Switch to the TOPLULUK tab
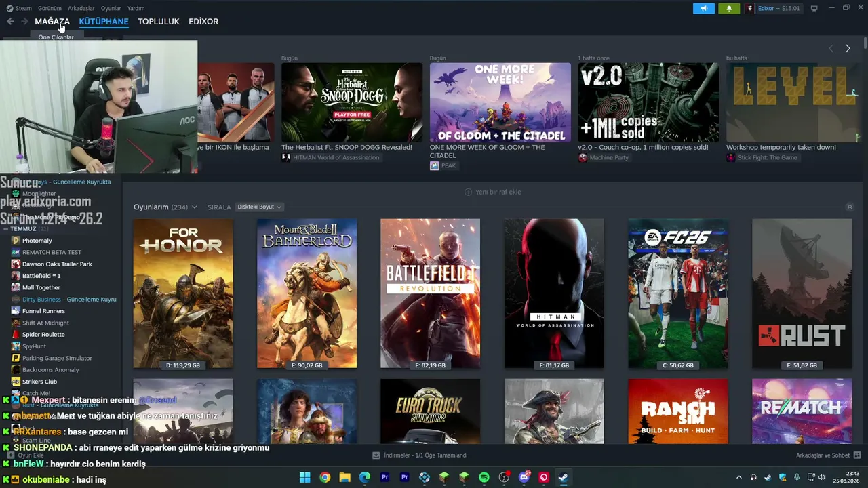 pos(159,22)
